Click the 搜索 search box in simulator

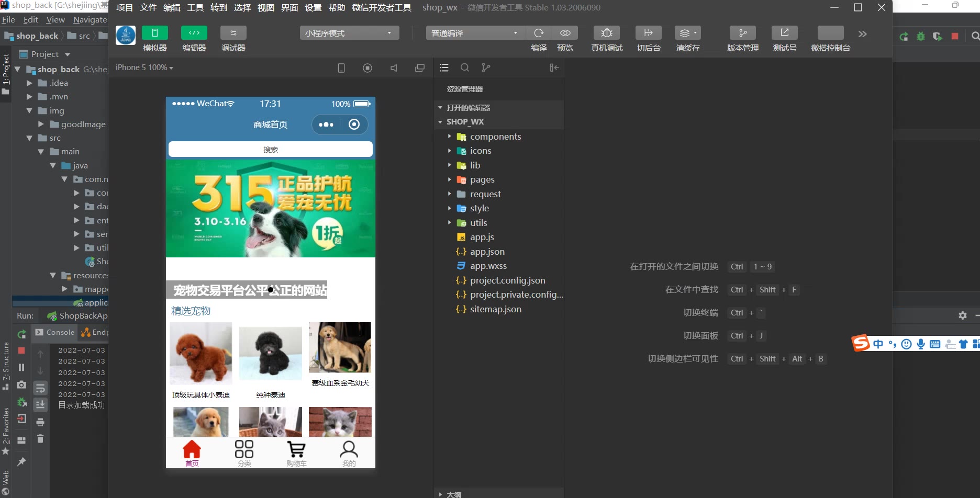[x=270, y=150]
